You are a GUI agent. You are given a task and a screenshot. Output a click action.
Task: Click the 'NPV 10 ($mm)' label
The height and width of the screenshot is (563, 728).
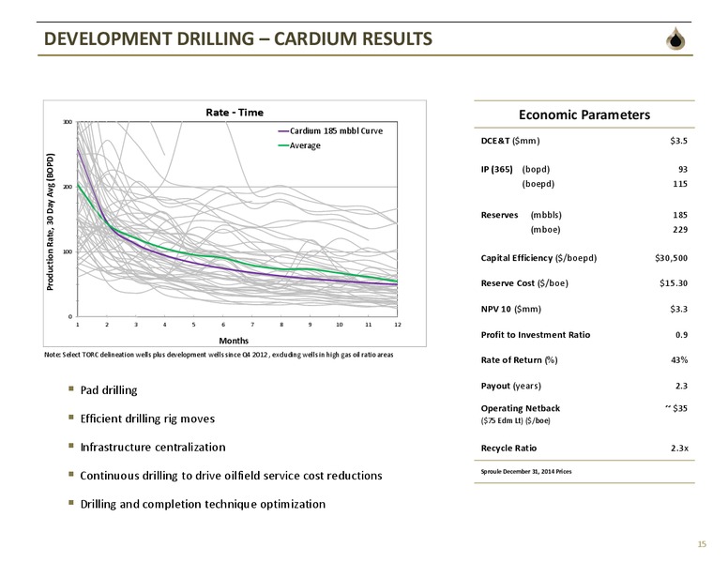[x=511, y=309]
